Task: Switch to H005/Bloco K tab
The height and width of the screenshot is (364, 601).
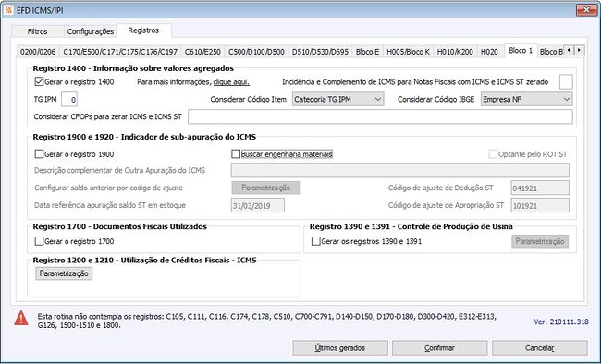Action: coord(408,52)
